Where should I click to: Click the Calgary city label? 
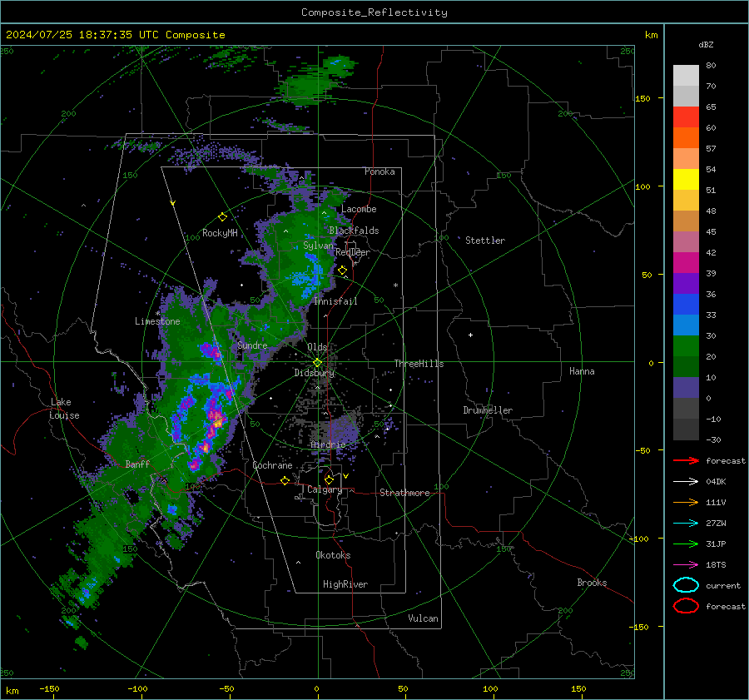click(x=325, y=489)
